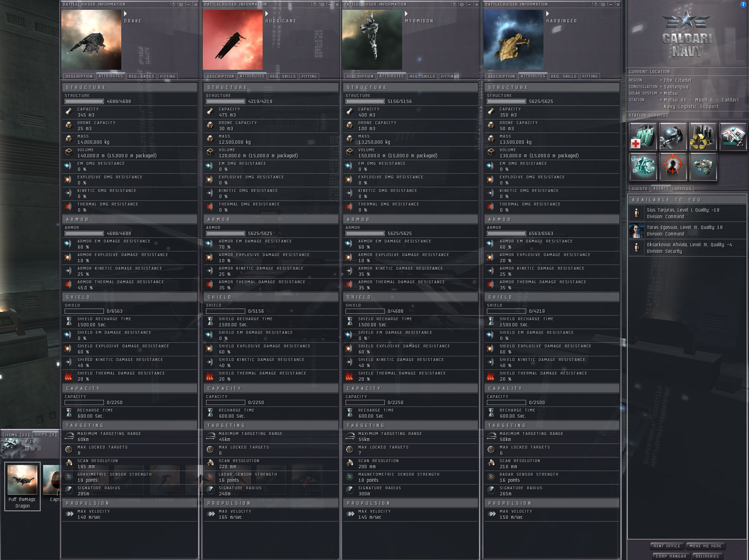Open the Market station service
Viewport: 749px width, 560px height.
click(x=733, y=136)
